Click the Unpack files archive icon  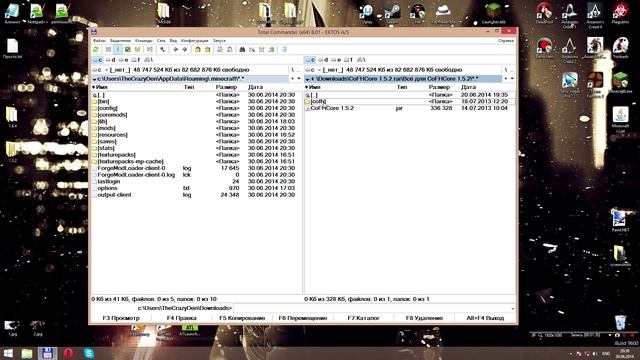207,49
